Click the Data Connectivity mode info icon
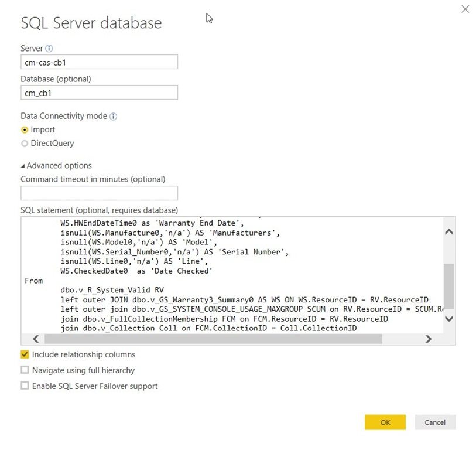 pos(113,117)
